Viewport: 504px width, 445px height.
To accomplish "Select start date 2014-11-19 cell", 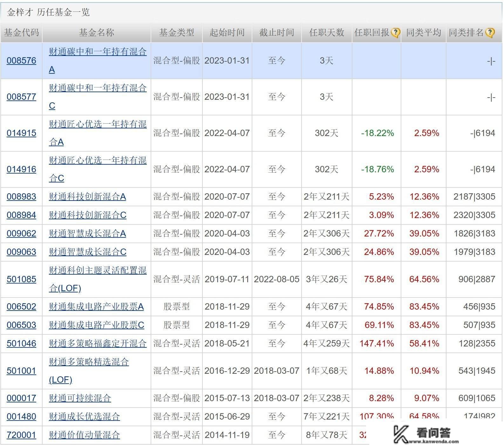I will 227,435.
